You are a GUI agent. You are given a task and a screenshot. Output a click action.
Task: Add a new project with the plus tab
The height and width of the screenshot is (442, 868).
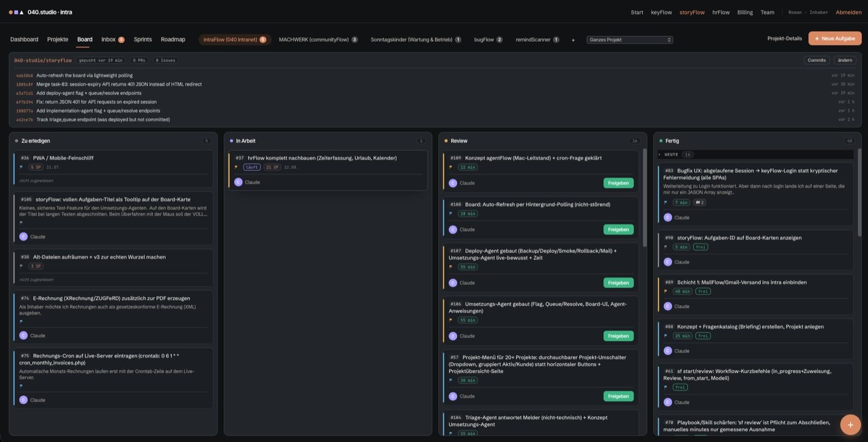[573, 40]
